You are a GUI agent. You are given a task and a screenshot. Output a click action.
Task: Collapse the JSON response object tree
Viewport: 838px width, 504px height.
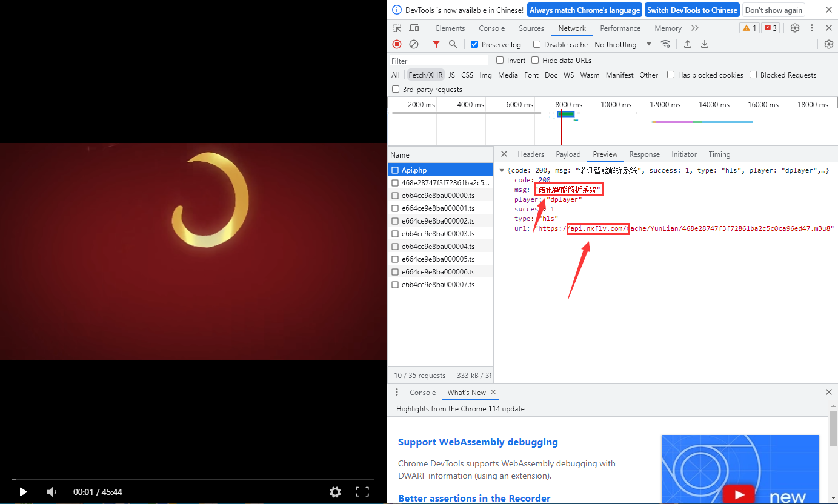pyautogui.click(x=502, y=171)
